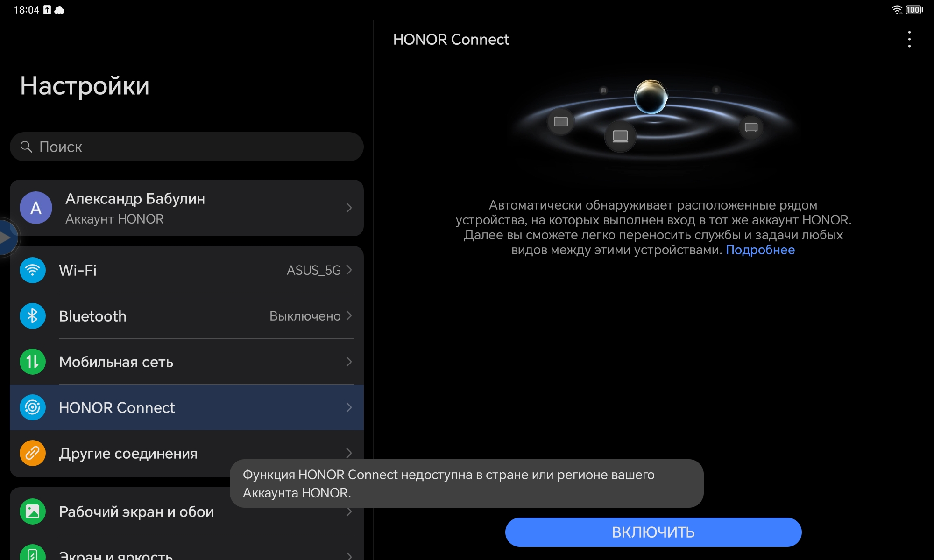The height and width of the screenshot is (560, 934).
Task: Open HONOR Connect row chevron
Action: (x=349, y=407)
